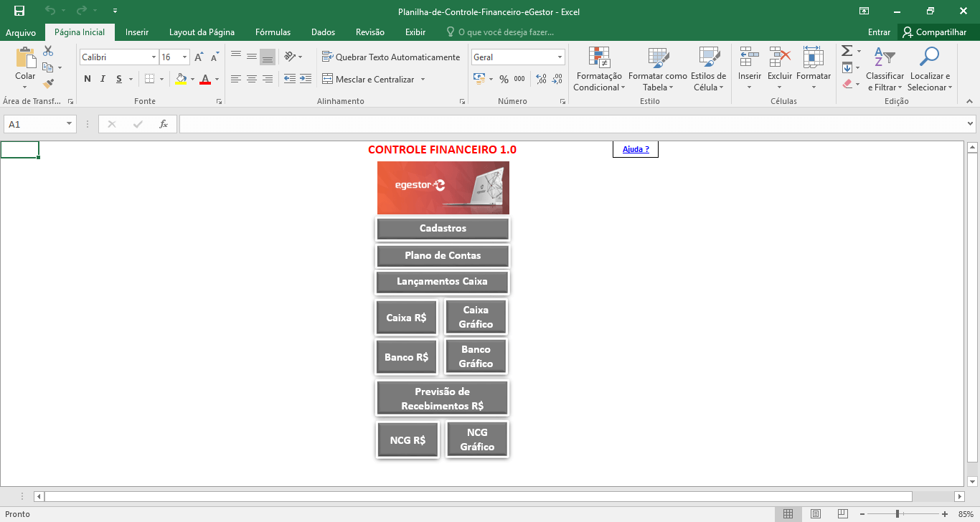Open the Ajuda ? help link
The height and width of the screenshot is (522, 980).
(636, 149)
